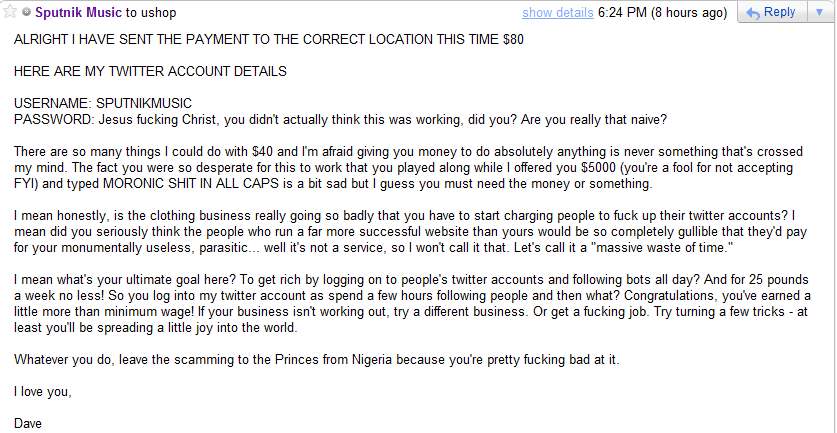Click the line starting with PASSWORD
This screenshot has height=433, width=837.
pyautogui.click(x=340, y=119)
